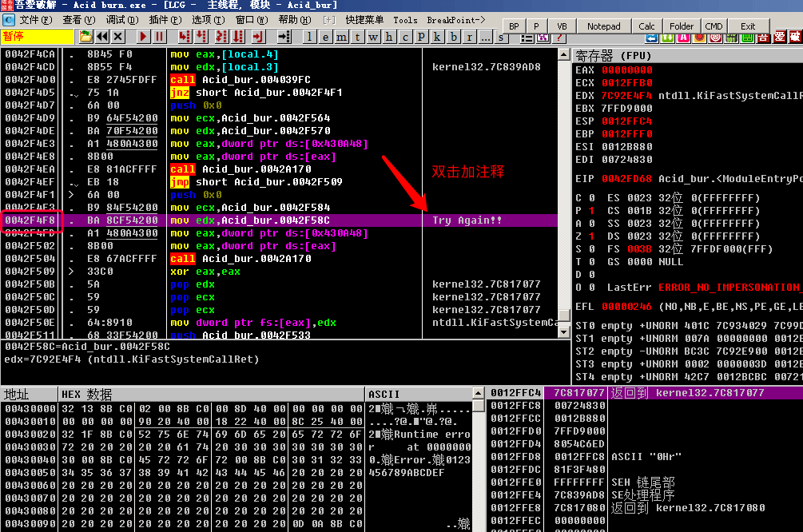Click the Trace over icon
The image size is (803, 532).
point(238,37)
